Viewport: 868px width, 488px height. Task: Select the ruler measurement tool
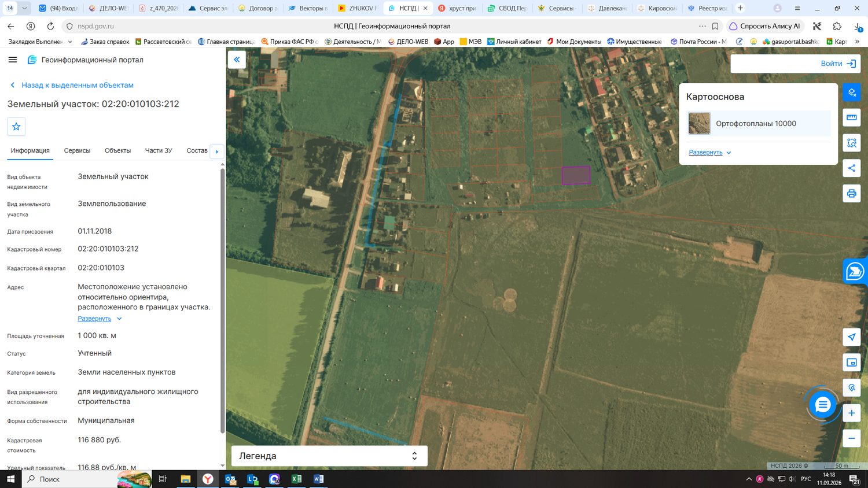[x=852, y=117]
